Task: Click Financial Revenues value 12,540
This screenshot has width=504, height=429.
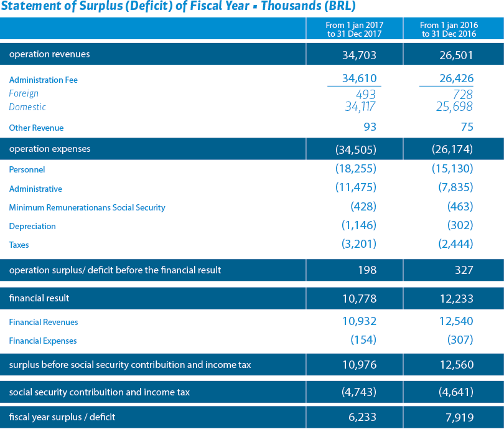Action: click(456, 321)
